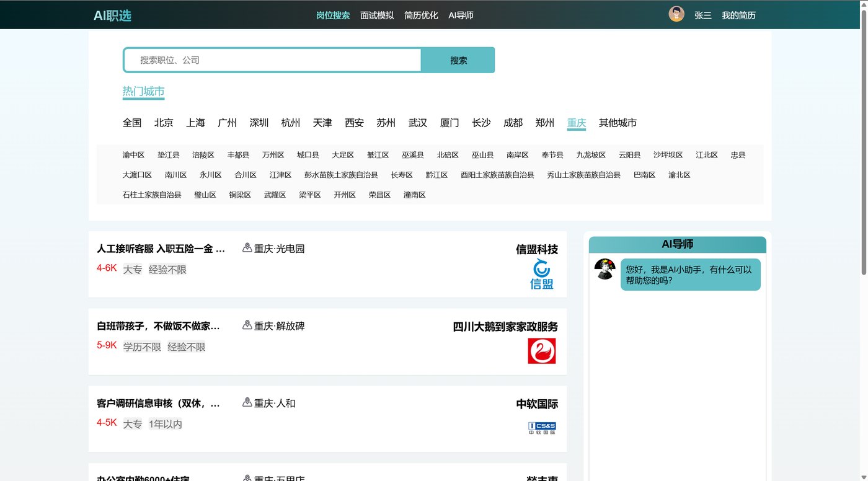Click the AI职选 site logo

[112, 15]
